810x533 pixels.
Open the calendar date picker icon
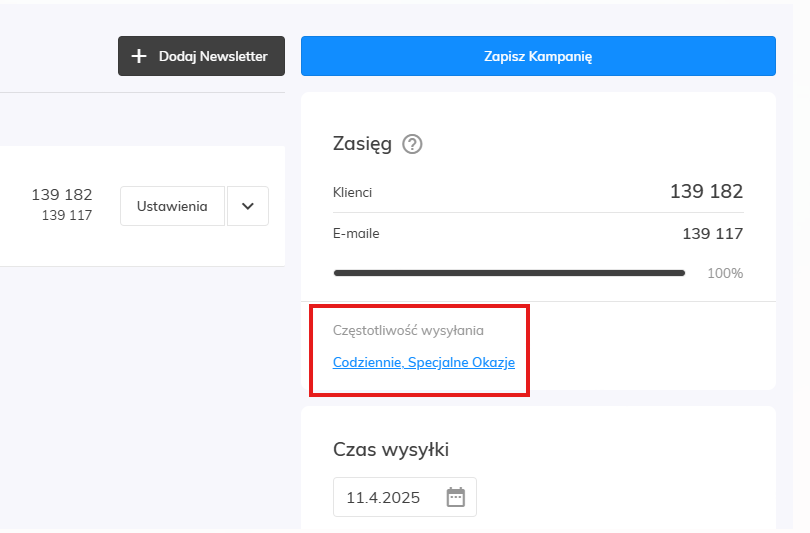[456, 497]
